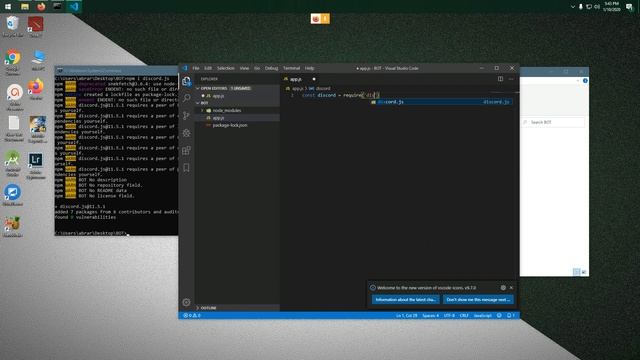Open the Recycle Bin desktop icon
Image resolution: width=640 pixels, height=360 pixels.
(13, 27)
